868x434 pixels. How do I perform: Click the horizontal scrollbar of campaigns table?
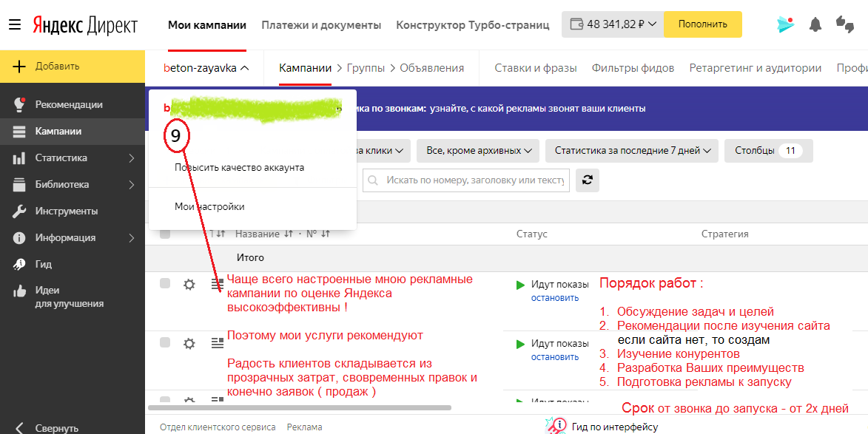[300, 407]
